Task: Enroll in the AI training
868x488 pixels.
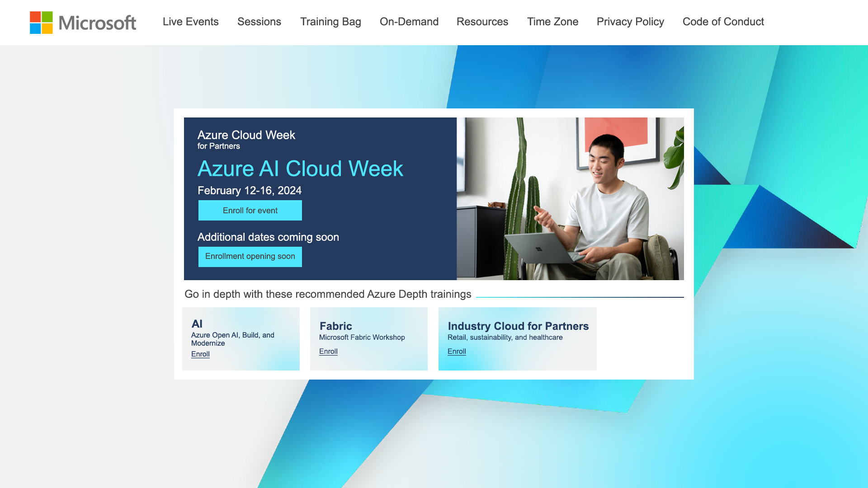Action: pos(200,354)
